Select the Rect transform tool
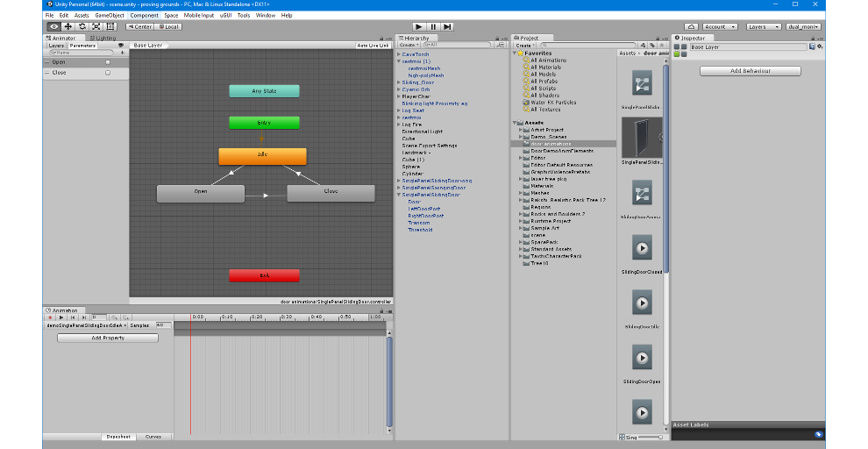868x449 pixels. pos(110,26)
